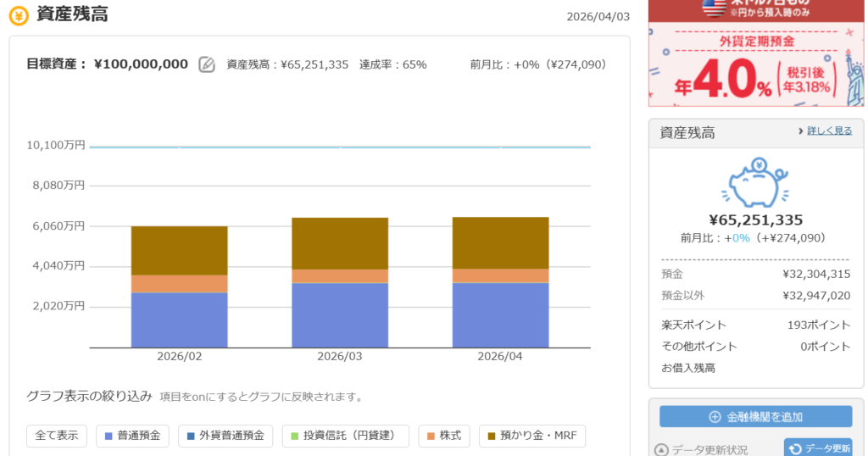The height and width of the screenshot is (456, 868).
Task: Click the arrow icon before 詳しく見る
Action: [800, 131]
